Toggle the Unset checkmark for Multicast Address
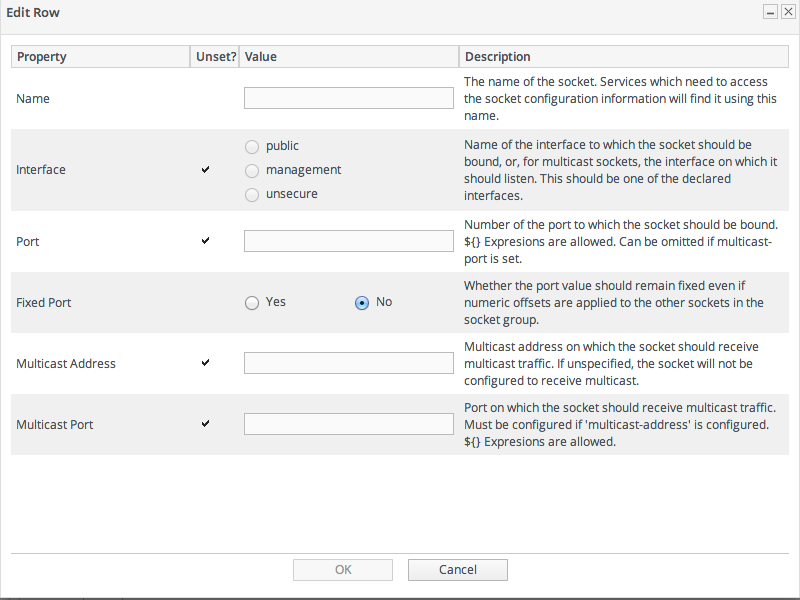 pyautogui.click(x=206, y=363)
